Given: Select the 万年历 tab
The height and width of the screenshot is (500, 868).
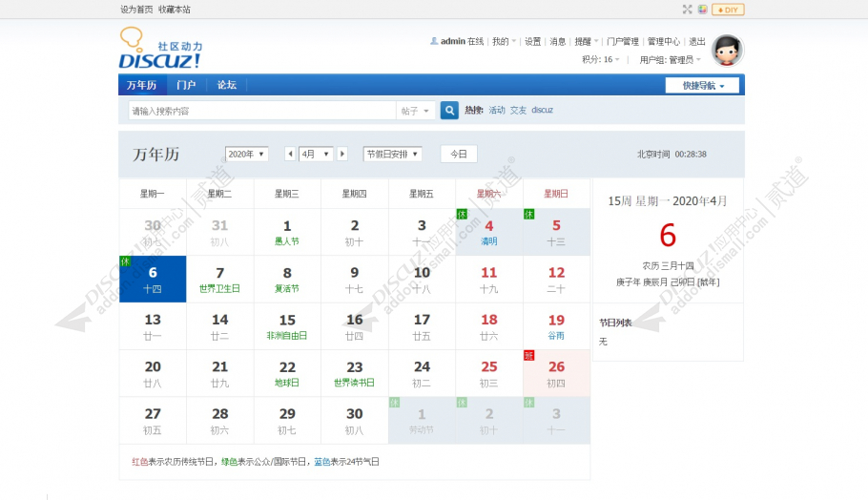Looking at the screenshot, I should [x=142, y=85].
